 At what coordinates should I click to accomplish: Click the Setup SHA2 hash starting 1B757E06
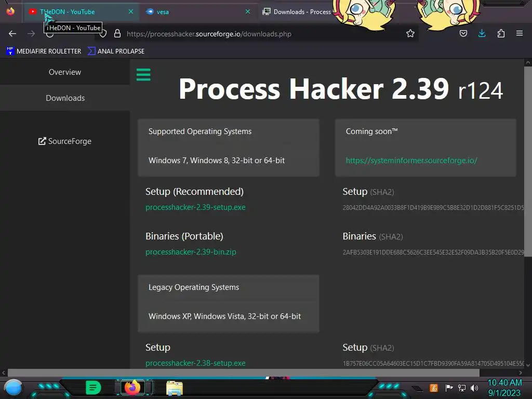coord(433,363)
